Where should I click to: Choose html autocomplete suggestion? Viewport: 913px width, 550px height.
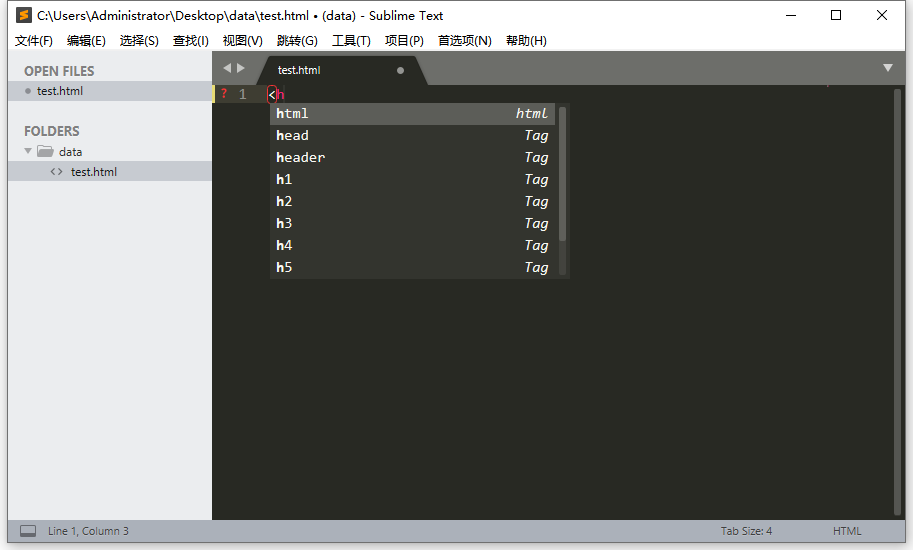click(412, 114)
